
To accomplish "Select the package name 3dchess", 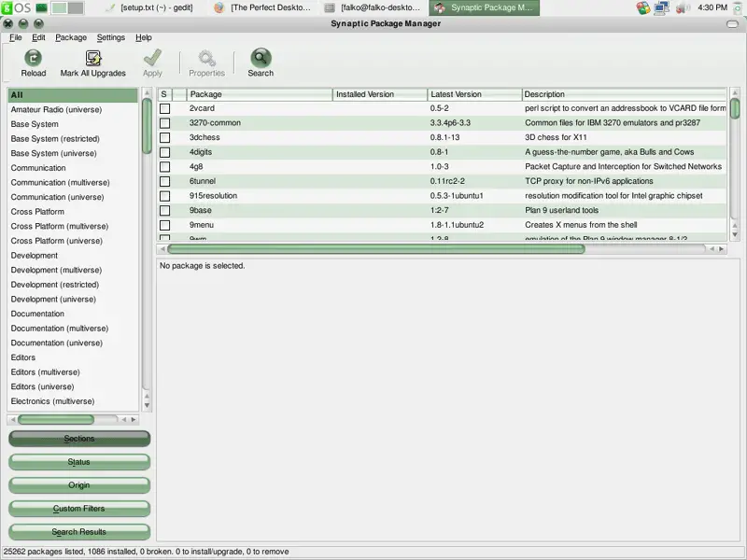I will (x=204, y=137).
